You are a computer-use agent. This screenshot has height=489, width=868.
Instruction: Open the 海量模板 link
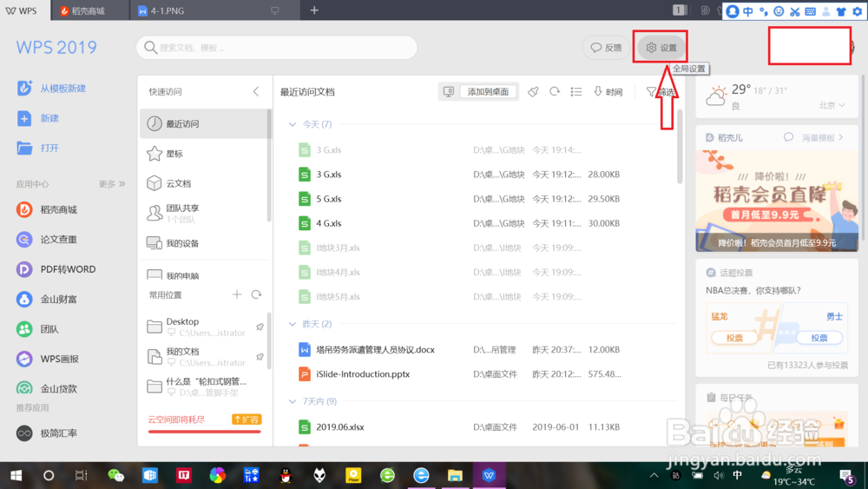tap(823, 137)
